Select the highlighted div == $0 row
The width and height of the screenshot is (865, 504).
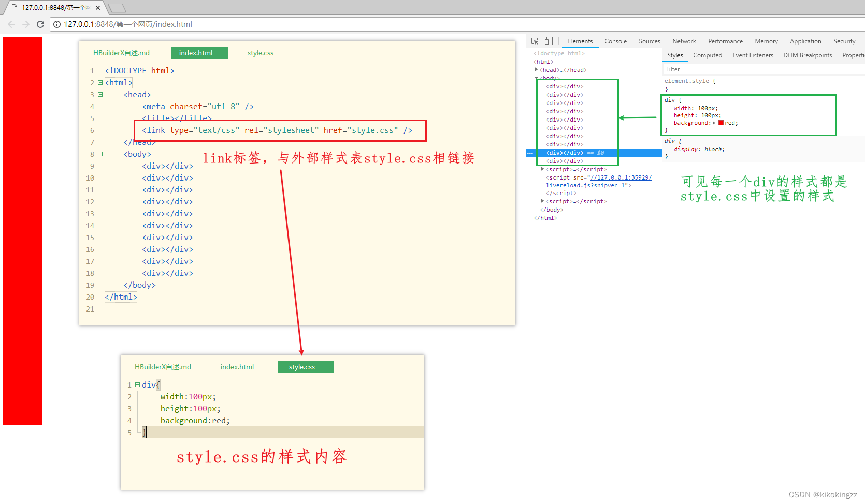point(594,153)
